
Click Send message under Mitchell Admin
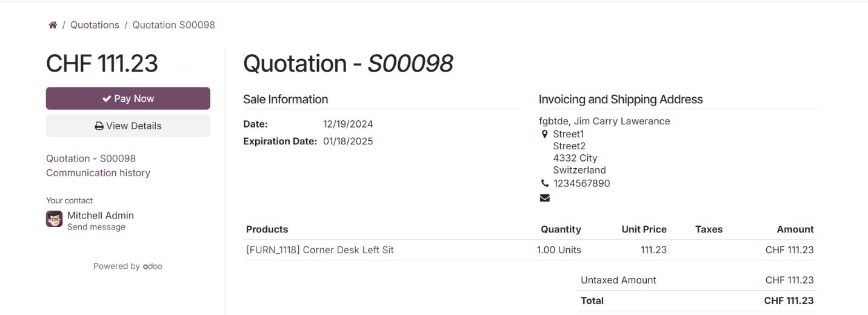pyautogui.click(x=96, y=227)
